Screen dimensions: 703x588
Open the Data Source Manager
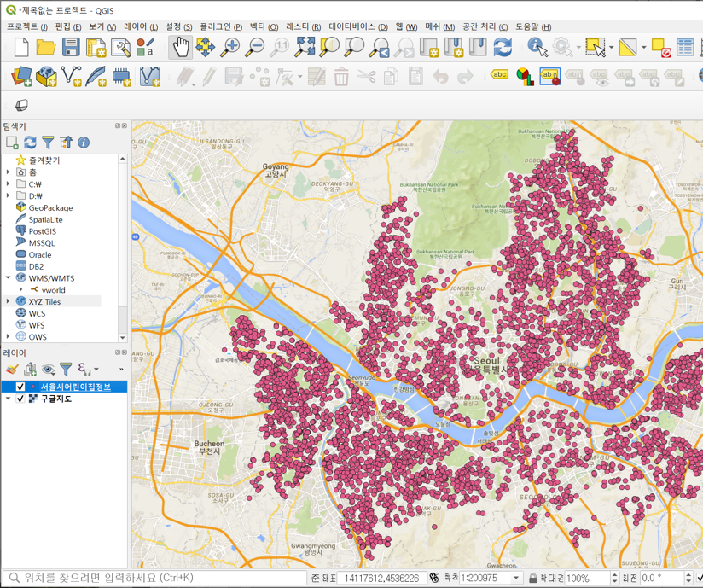(x=21, y=76)
